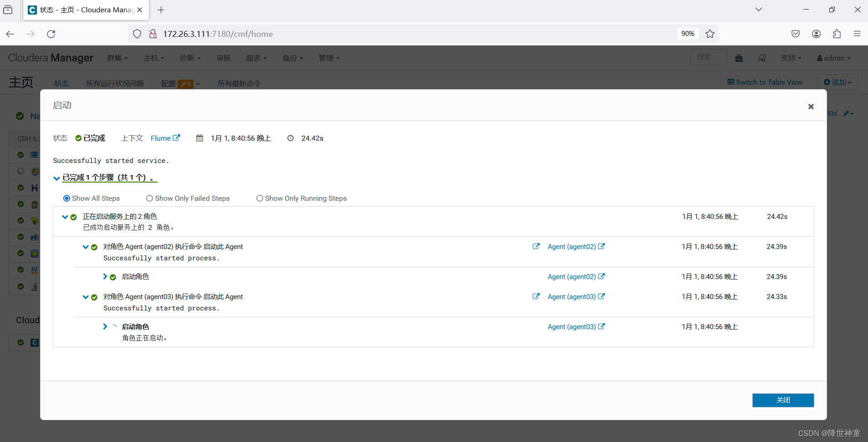This screenshot has width=868, height=442.
Task: Expand the 启动角色 step for agent02
Action: click(105, 276)
